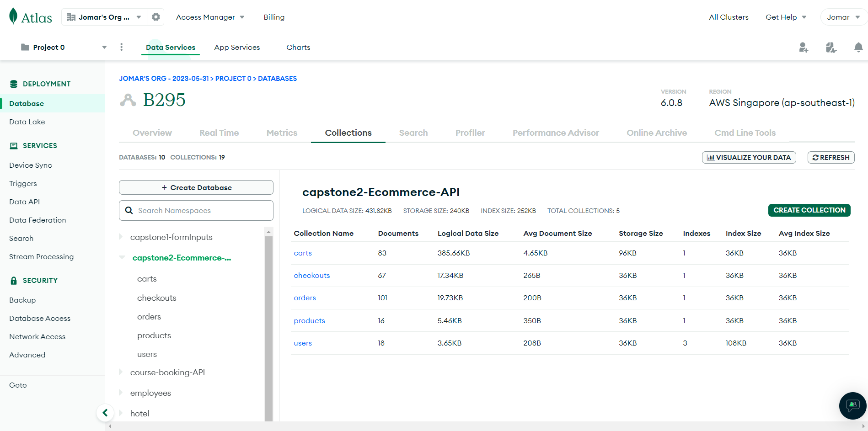Open Data API in the sidebar
Screen dimensions: 868x431
pos(24,202)
